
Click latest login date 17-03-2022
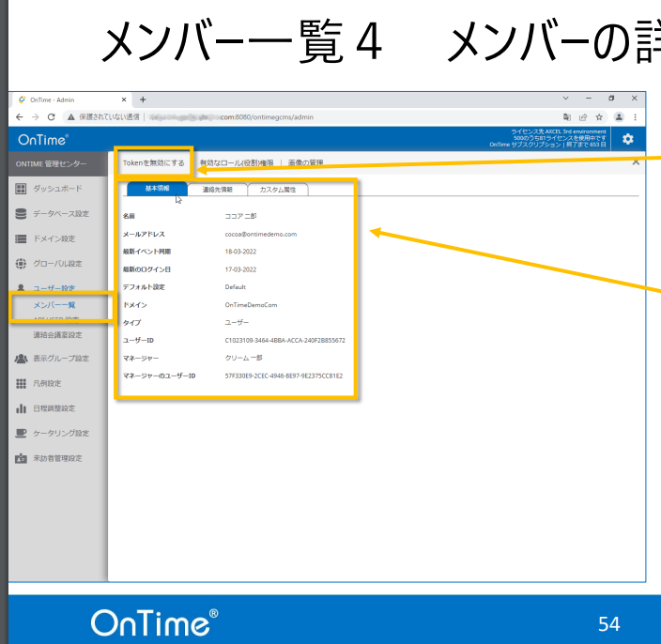(240, 269)
